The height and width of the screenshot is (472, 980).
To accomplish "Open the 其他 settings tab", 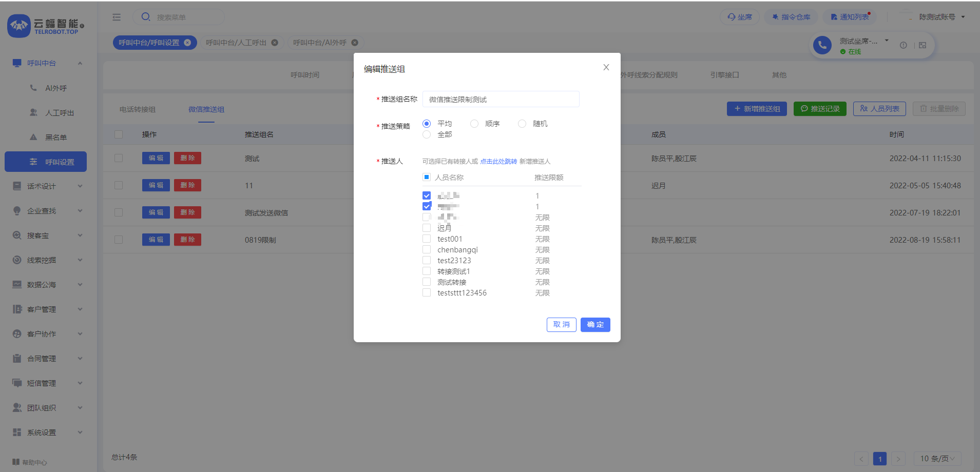I will pos(779,75).
